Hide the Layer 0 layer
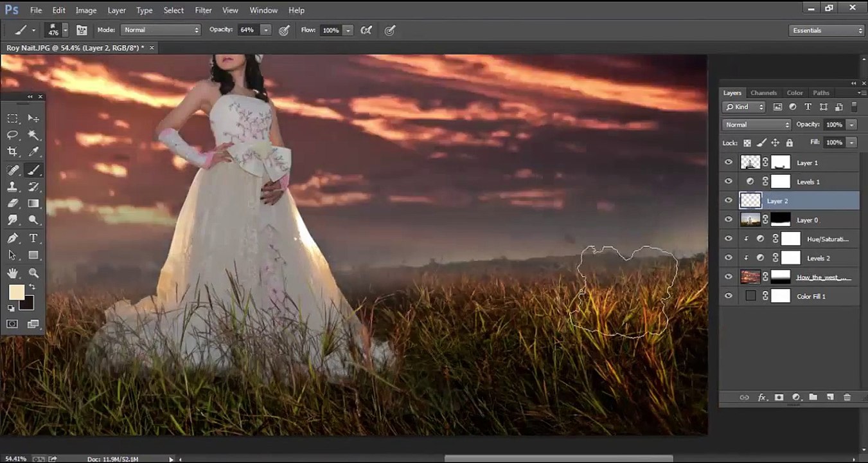This screenshot has height=463, width=868. (x=729, y=220)
